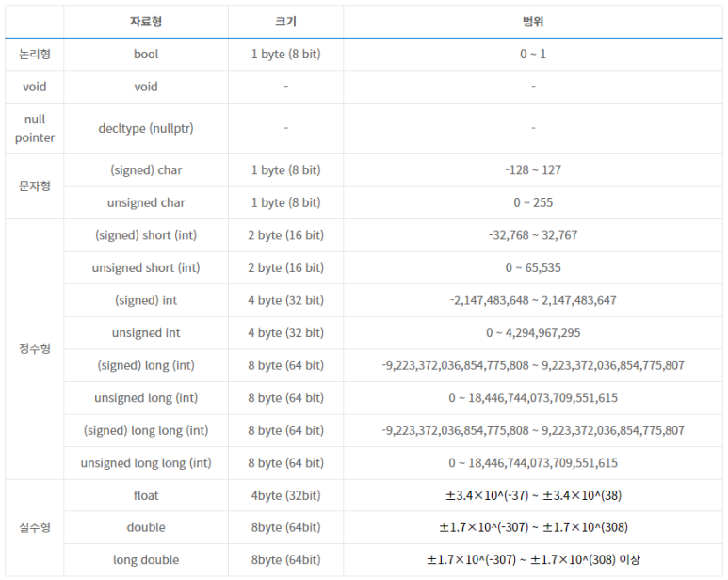
Task: Click the 'unsigned int' cell
Action: coord(146,332)
